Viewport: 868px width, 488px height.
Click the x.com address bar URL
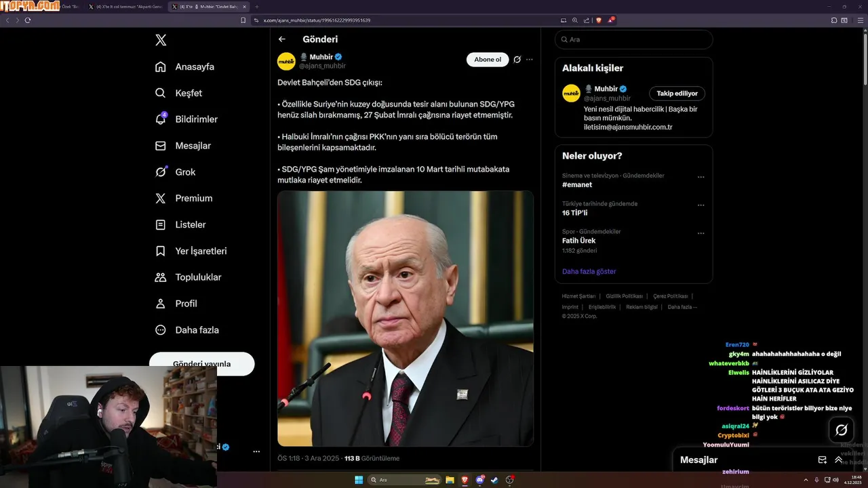click(317, 20)
